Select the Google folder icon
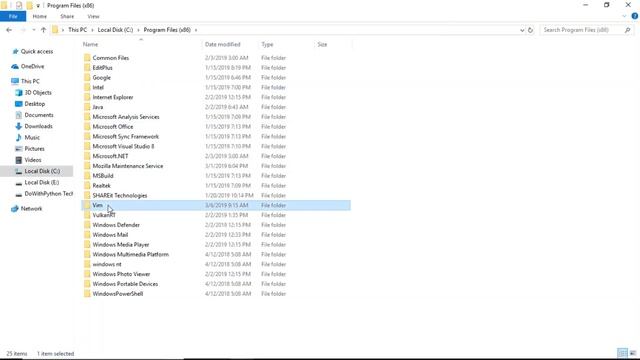 point(87,77)
